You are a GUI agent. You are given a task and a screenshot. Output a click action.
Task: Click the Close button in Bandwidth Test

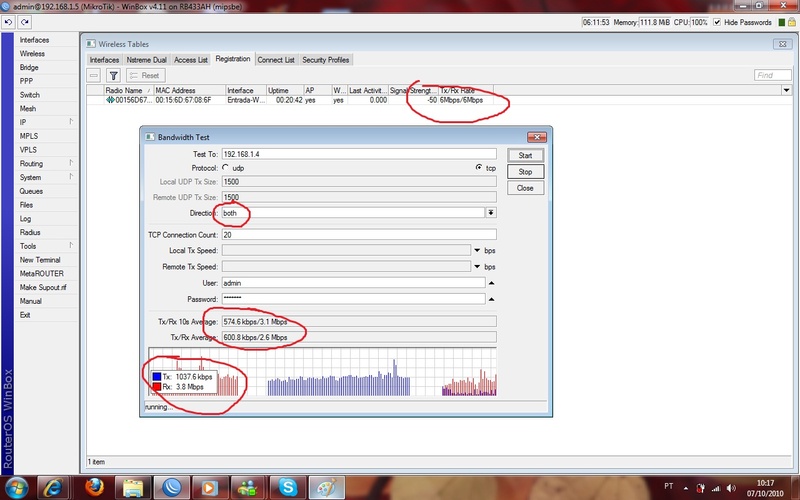tap(526, 188)
